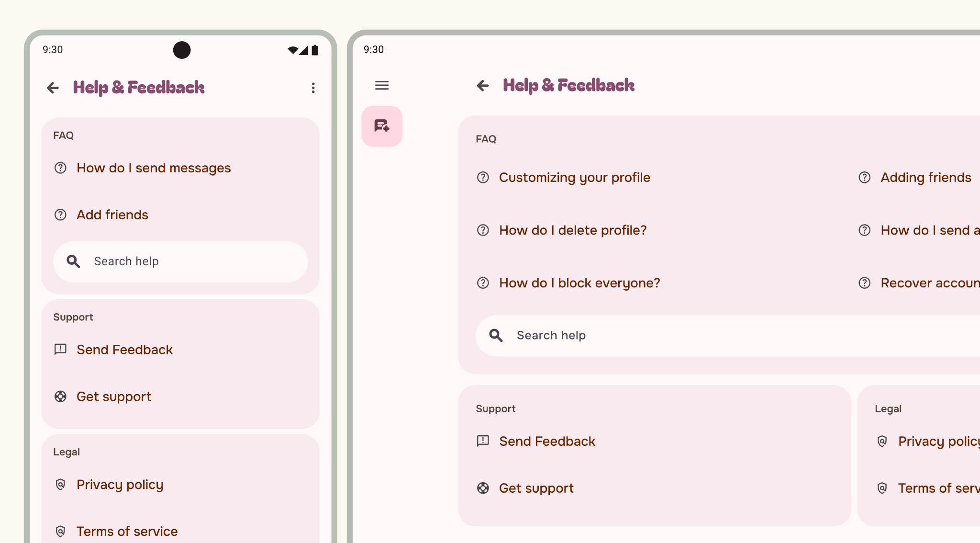Open "How do I block everyone?" question
Screen dimensions: 980x543
coord(579,283)
